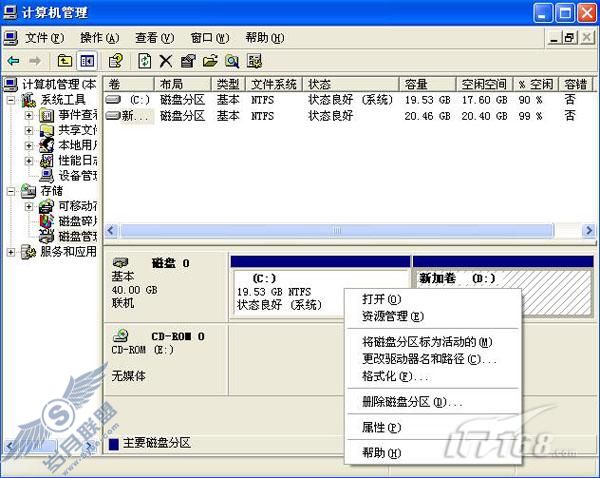The image size is (600, 478).
Task: Click the volume list horizontal scrollbar thumb
Action: click(337, 230)
